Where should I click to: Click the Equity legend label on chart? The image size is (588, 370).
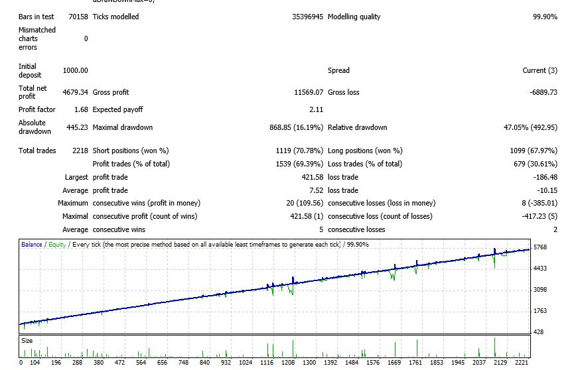point(57,245)
